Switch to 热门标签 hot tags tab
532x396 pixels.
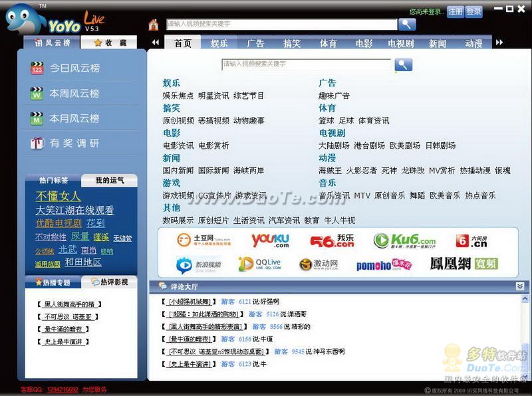pos(53,180)
